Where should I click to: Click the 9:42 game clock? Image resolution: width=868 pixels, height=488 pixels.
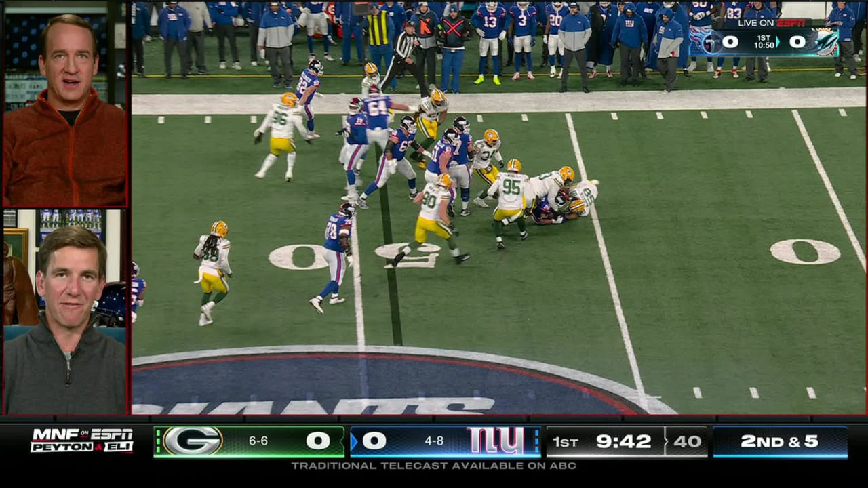tap(623, 441)
